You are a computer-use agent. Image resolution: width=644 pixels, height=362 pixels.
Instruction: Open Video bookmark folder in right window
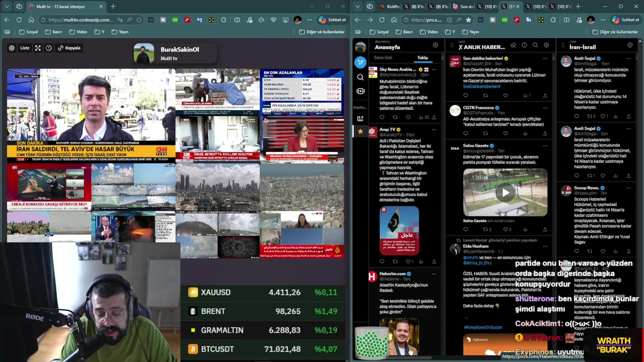click(x=429, y=32)
